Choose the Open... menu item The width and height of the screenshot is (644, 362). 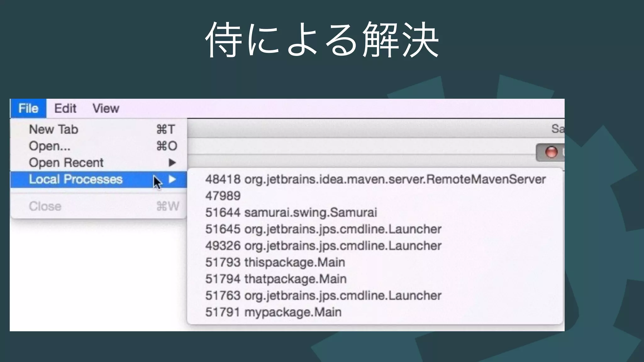pyautogui.click(x=49, y=146)
